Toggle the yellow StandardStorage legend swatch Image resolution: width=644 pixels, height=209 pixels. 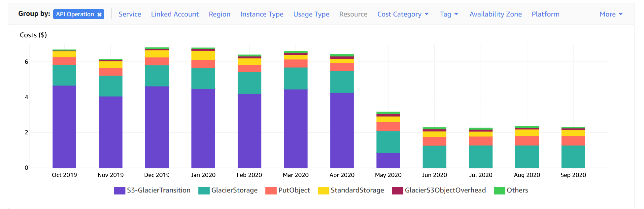pyautogui.click(x=323, y=191)
